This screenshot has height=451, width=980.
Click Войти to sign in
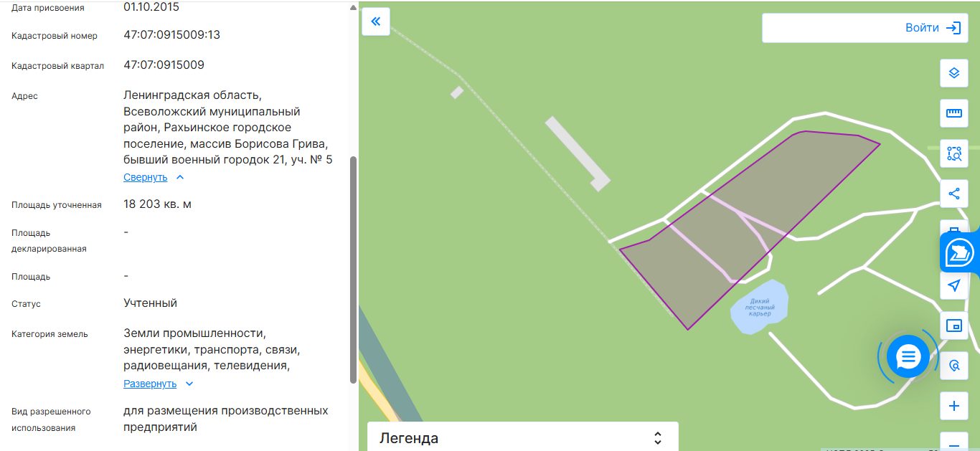coord(922,28)
